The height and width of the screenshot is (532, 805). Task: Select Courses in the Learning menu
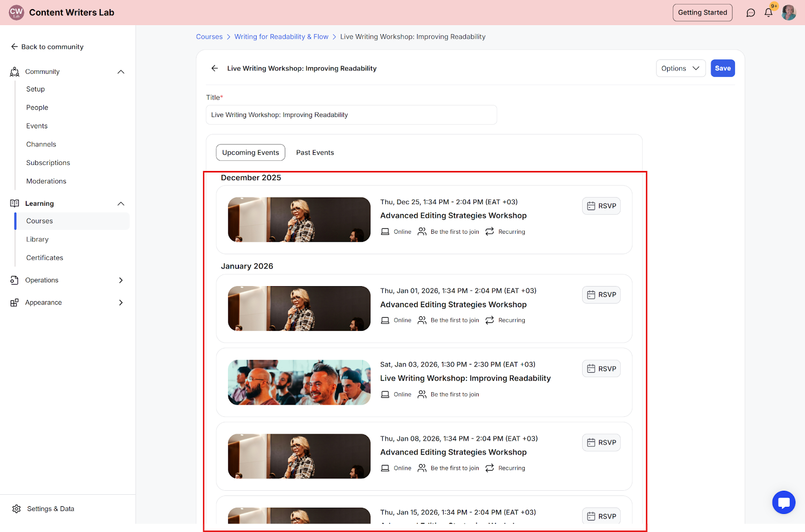tap(72, 221)
